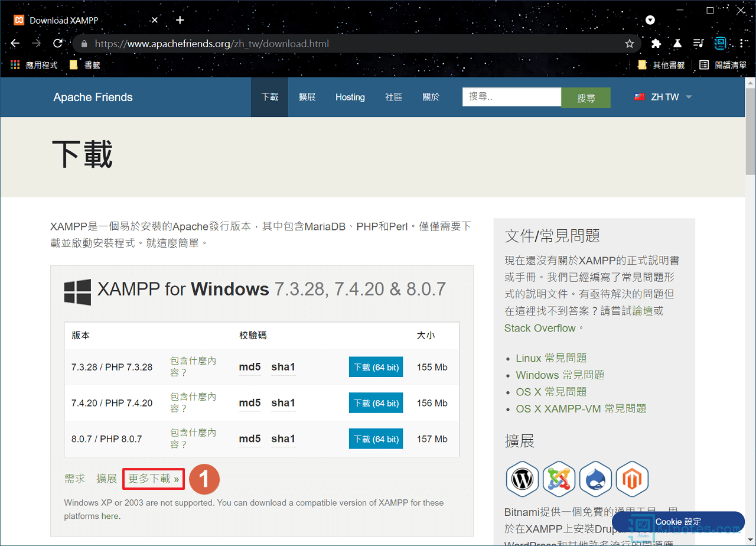Click 包含什麼內容 for version 7.4.20
Screen dimensions: 756x546
pyautogui.click(x=193, y=402)
